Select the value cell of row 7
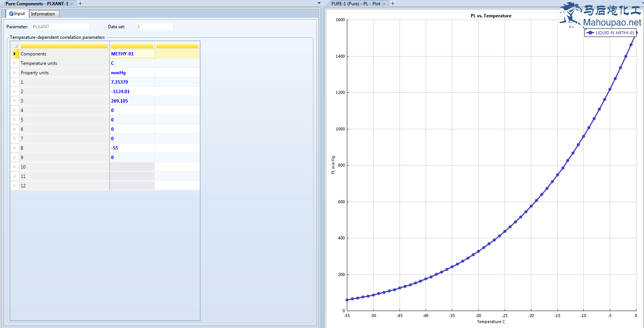 [x=132, y=139]
